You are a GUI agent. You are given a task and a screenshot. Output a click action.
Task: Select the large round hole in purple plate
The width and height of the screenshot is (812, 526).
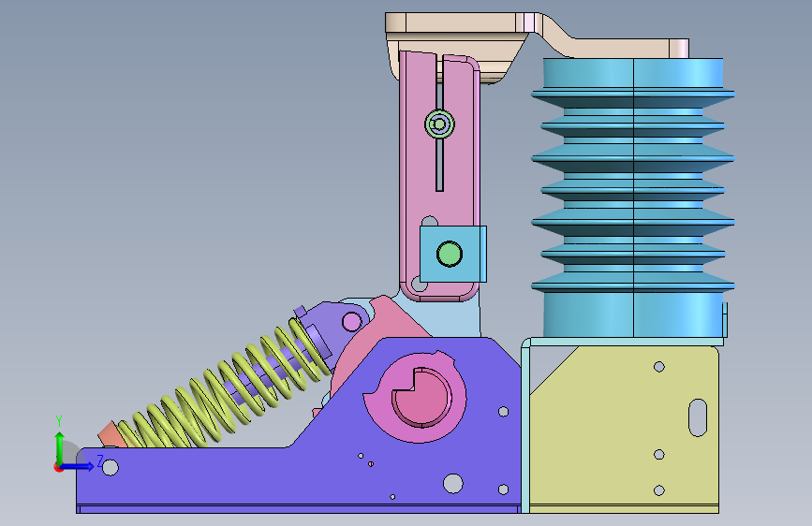[x=453, y=483]
